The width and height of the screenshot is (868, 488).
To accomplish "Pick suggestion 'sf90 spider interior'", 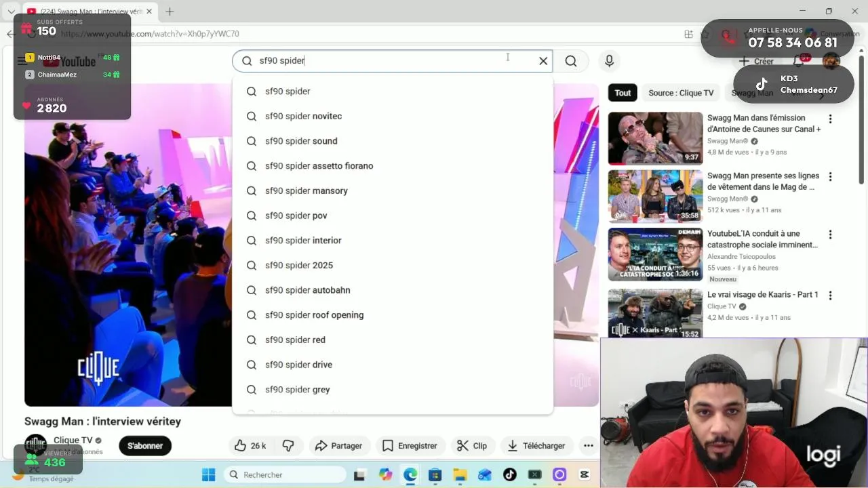I will point(393,241).
